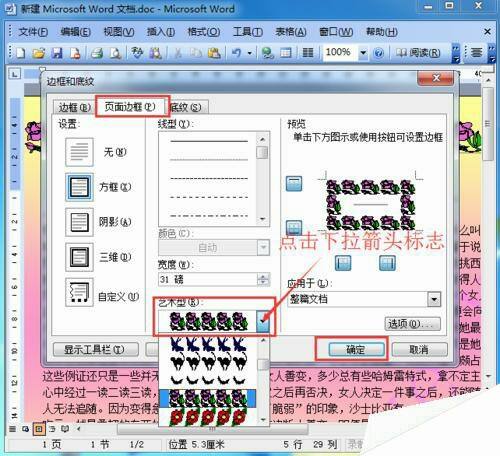Screen dimensions: 500x456
Task: Click the Open folder toolbar icon
Action: pos(39,53)
